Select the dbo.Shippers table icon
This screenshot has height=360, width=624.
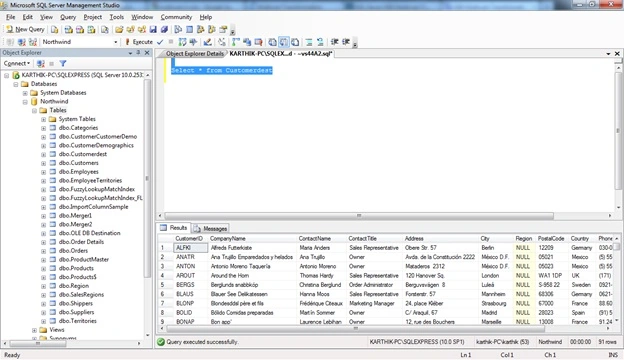53,304
